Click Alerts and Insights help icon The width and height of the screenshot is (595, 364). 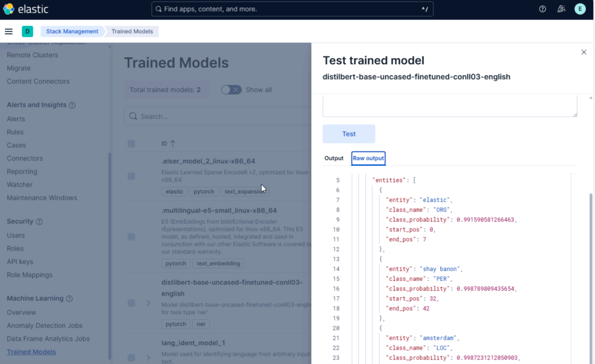click(x=72, y=105)
